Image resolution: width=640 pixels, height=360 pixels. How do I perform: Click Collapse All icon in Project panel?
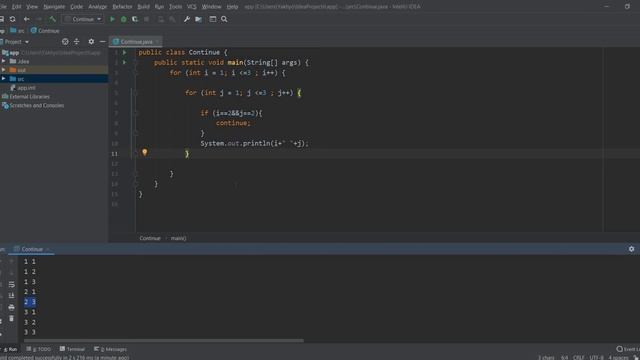click(76, 42)
